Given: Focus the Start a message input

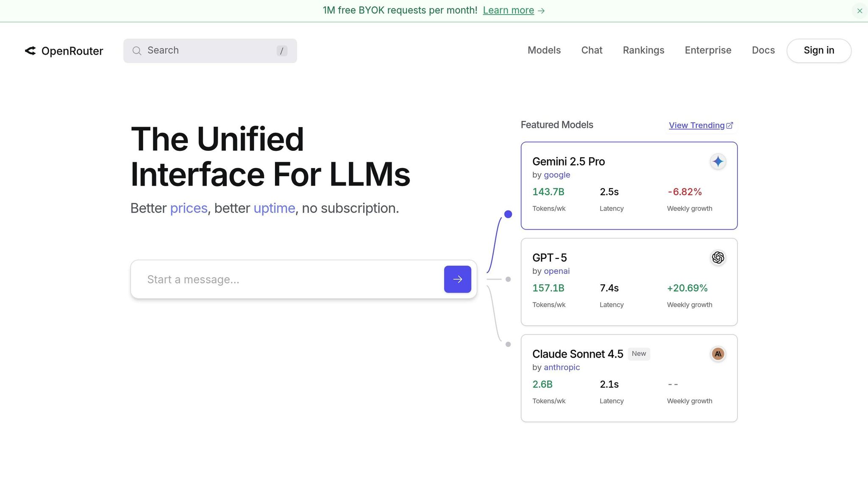Looking at the screenshot, I should click(288, 280).
